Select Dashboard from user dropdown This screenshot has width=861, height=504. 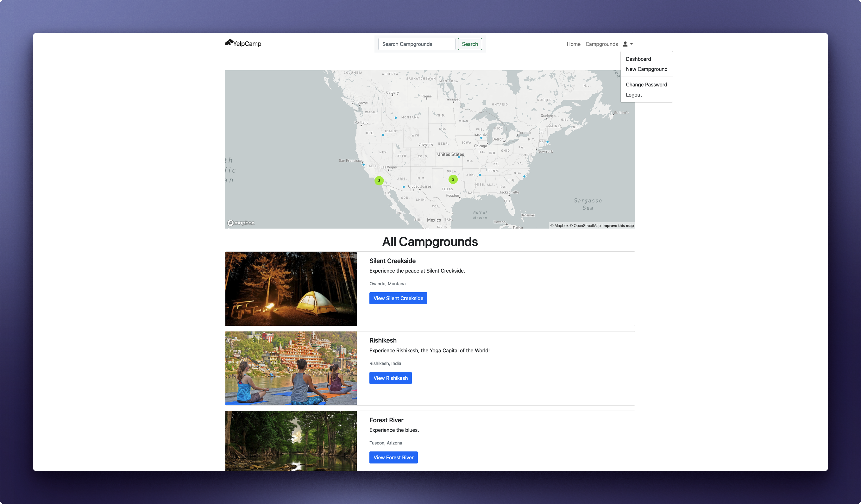click(638, 59)
